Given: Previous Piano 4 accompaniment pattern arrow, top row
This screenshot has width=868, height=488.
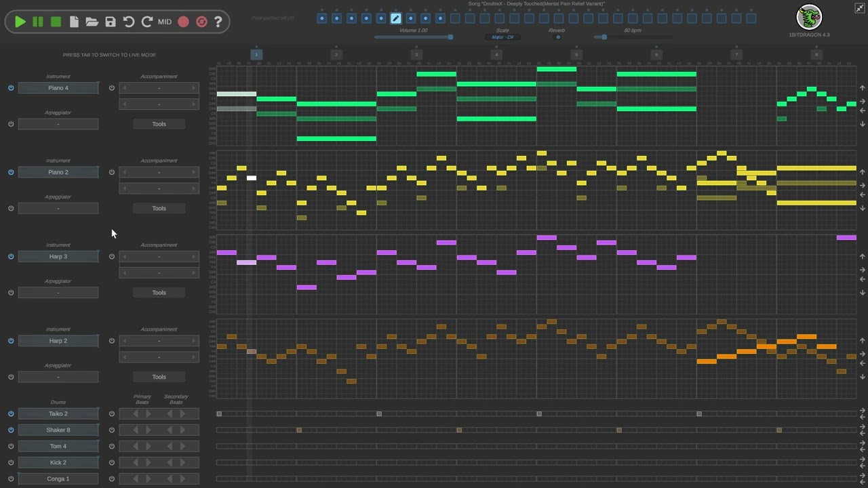Looking at the screenshot, I should 123,87.
